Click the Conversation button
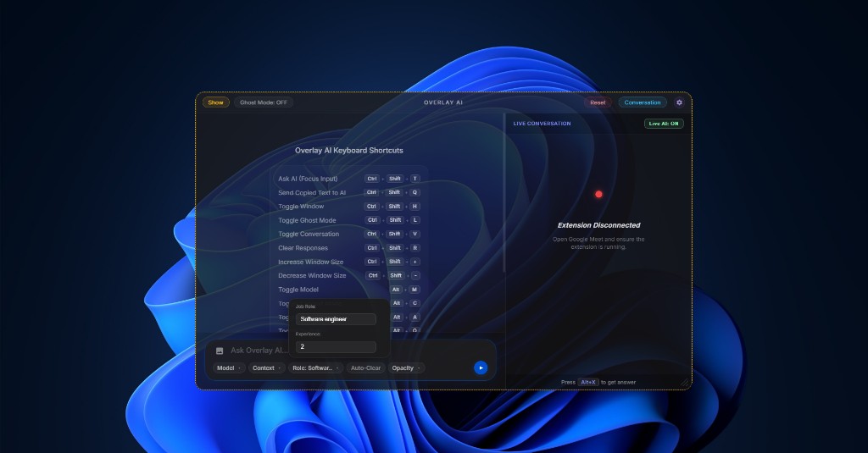The height and width of the screenshot is (453, 868). 643,102
